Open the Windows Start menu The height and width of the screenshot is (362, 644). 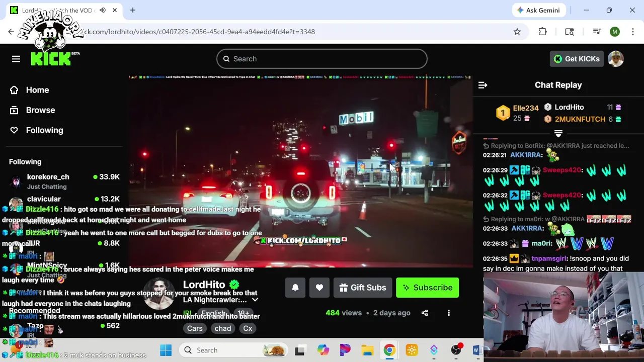point(166,350)
